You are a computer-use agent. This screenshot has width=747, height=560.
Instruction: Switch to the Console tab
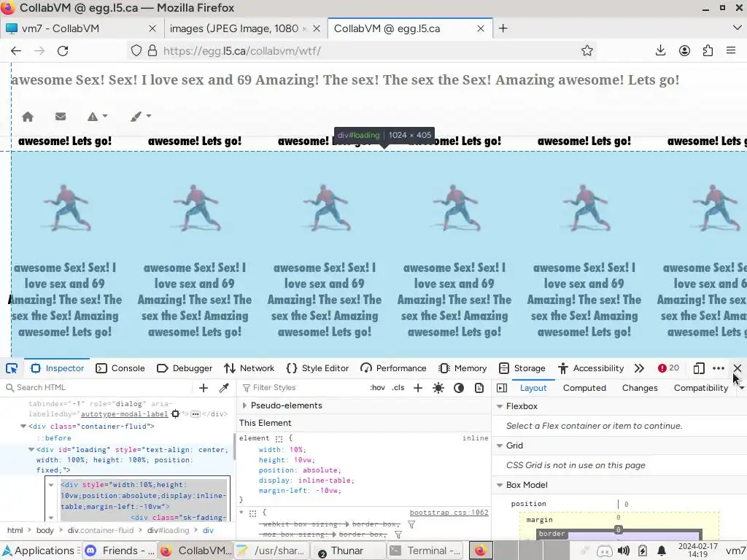[x=120, y=368]
